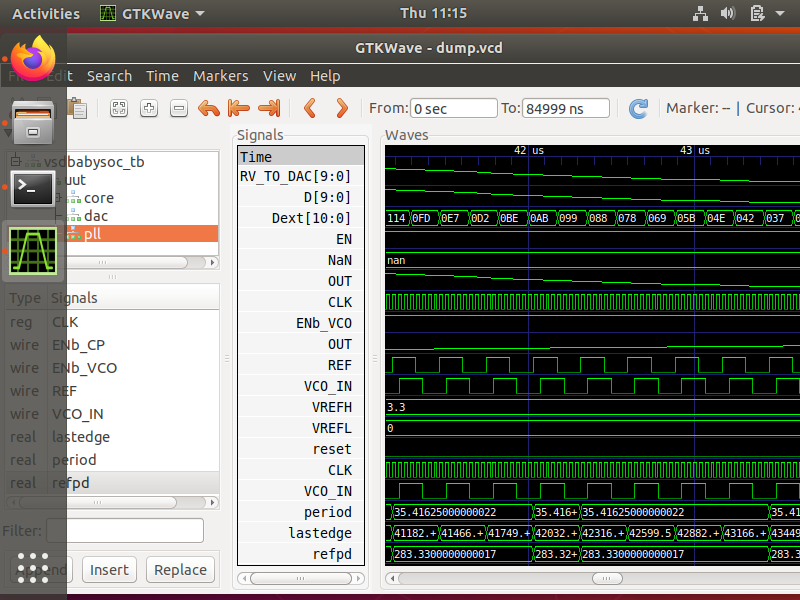Zoom out using the minus icon
800x600 pixels.
coord(179,108)
